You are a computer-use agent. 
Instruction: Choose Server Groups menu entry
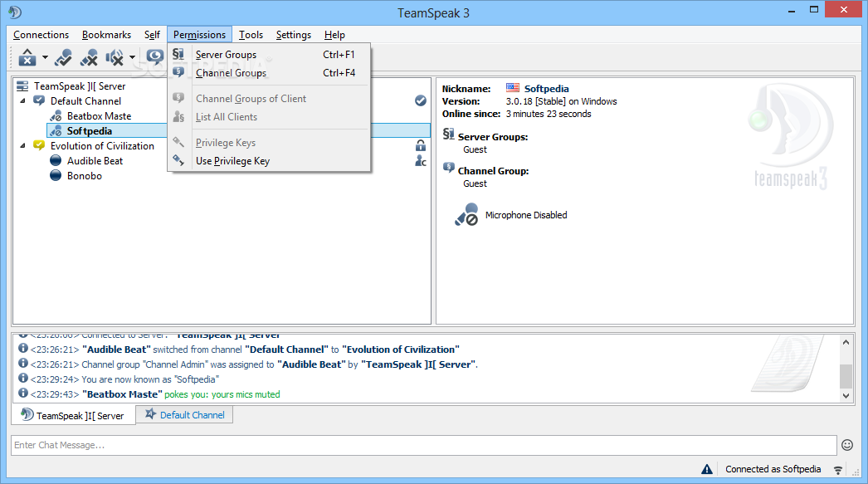pos(269,54)
